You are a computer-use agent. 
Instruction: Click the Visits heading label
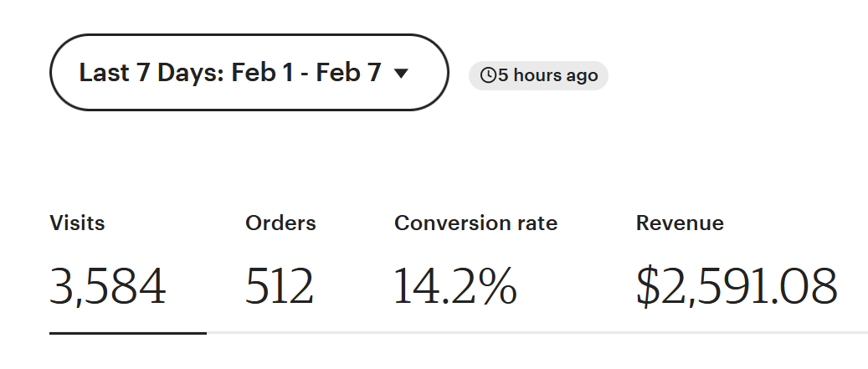[x=77, y=223]
